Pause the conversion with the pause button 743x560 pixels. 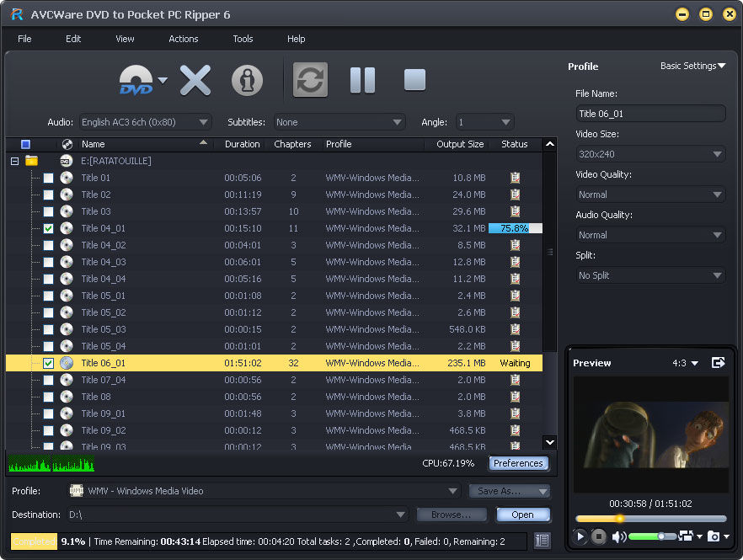(x=362, y=80)
